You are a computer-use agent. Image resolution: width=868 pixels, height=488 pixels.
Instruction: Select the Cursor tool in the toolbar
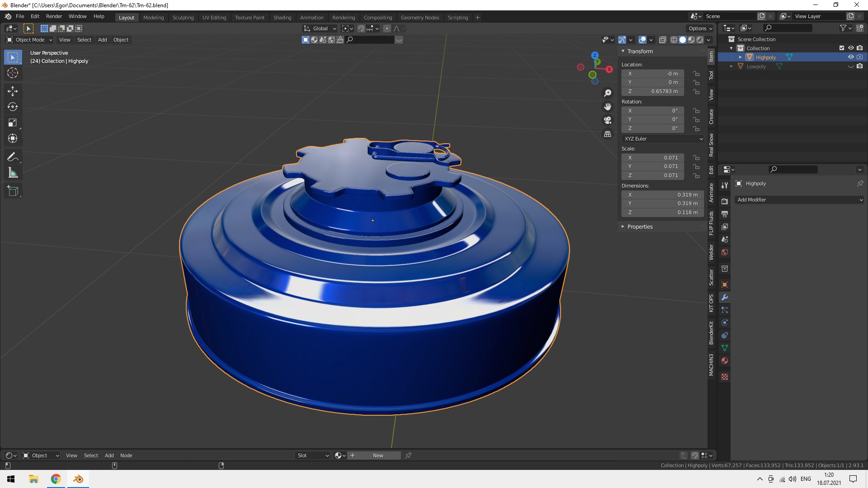(13, 73)
